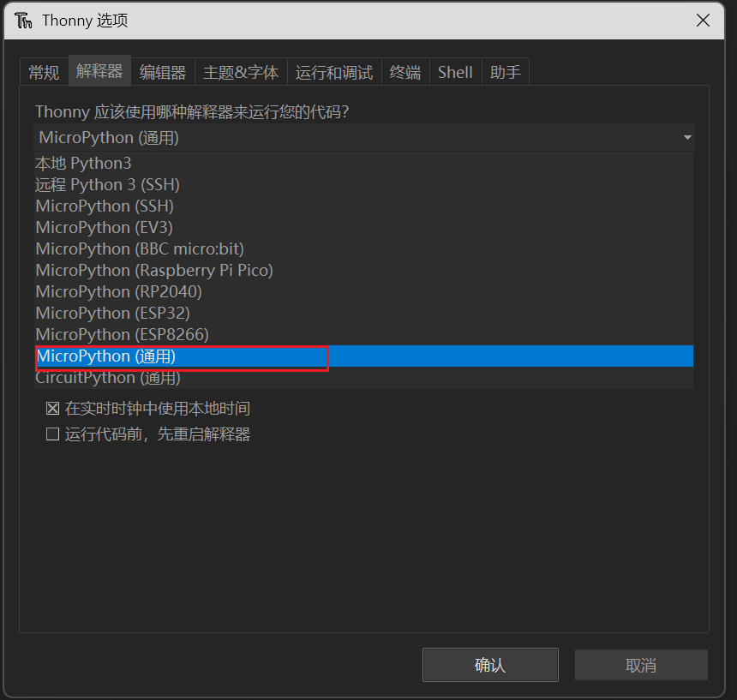Open the 常规 tab
This screenshot has width=737, height=700.
click(45, 72)
